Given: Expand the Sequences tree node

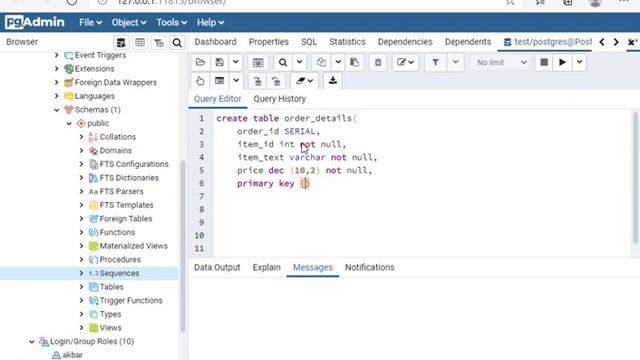Looking at the screenshot, I should point(81,273).
